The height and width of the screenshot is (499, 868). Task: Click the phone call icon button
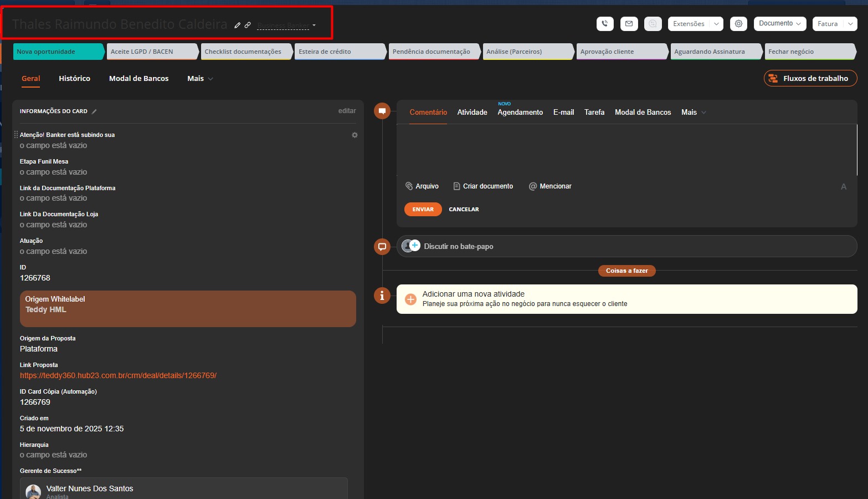[x=605, y=24]
